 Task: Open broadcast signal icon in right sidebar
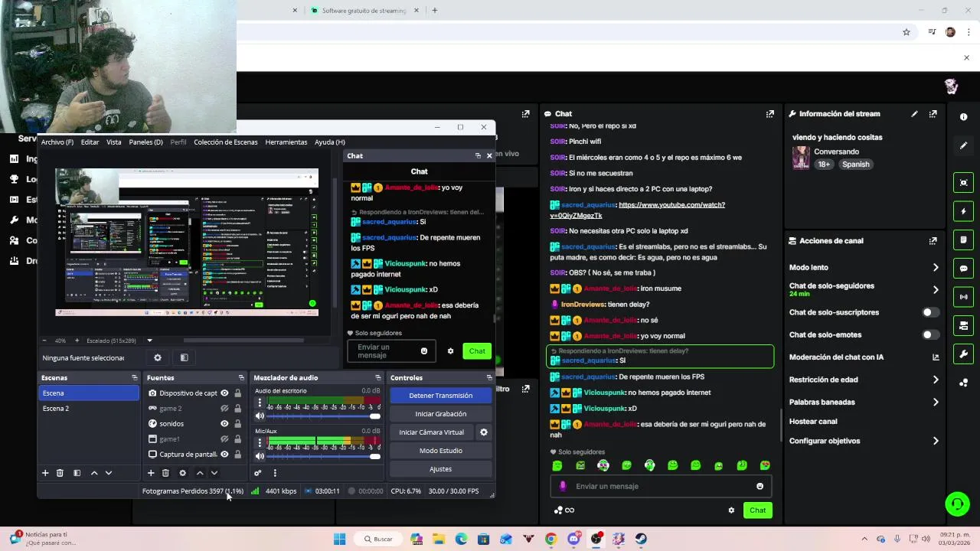(963, 297)
